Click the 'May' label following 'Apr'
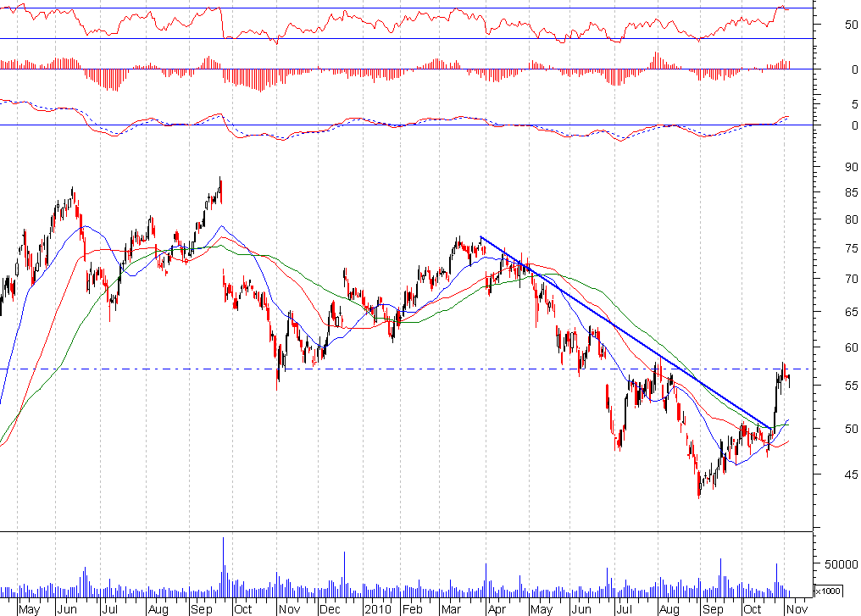 pyautogui.click(x=542, y=609)
